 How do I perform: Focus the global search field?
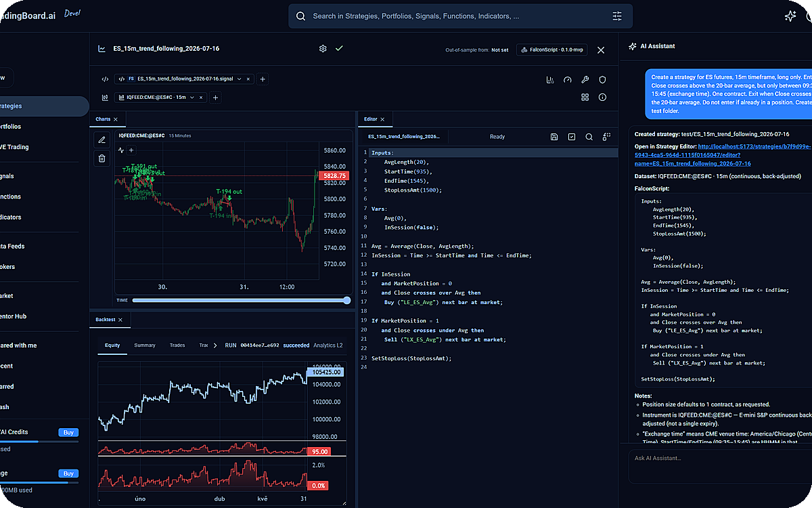coord(461,16)
